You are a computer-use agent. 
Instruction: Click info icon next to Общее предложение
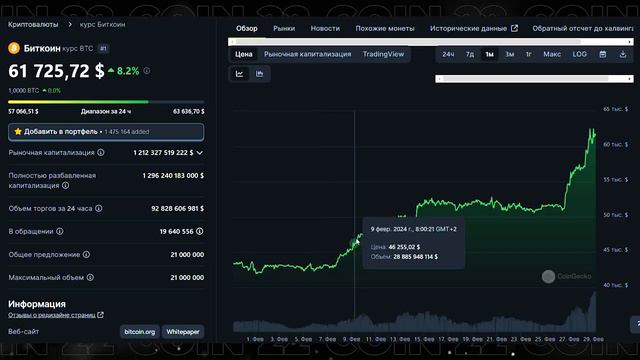87,254
